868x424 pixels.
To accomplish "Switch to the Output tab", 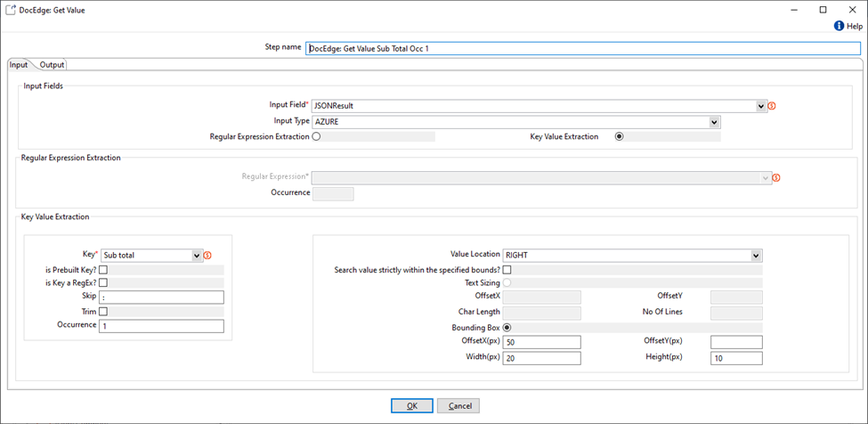I will 52,65.
